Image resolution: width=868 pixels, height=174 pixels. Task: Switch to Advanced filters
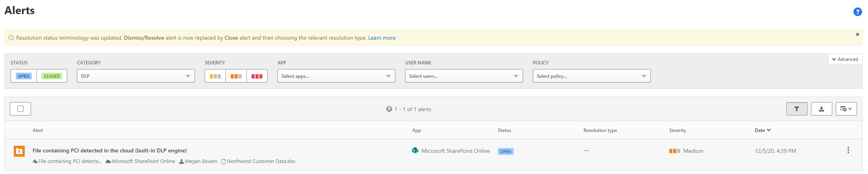coord(845,59)
